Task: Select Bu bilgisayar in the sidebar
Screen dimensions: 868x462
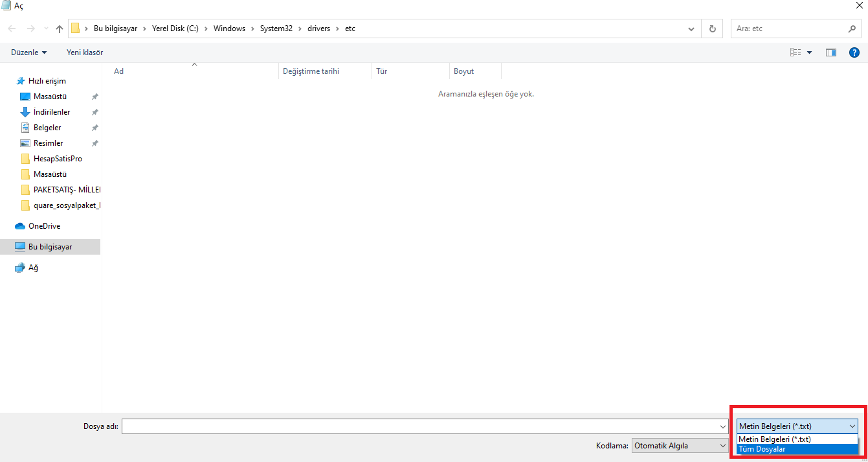Action: pos(50,247)
